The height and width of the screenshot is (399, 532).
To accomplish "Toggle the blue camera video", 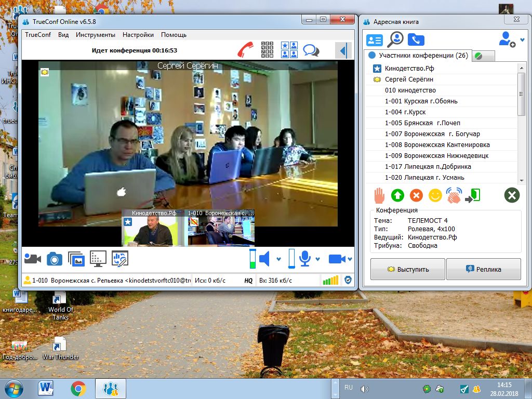I will pyautogui.click(x=337, y=259).
